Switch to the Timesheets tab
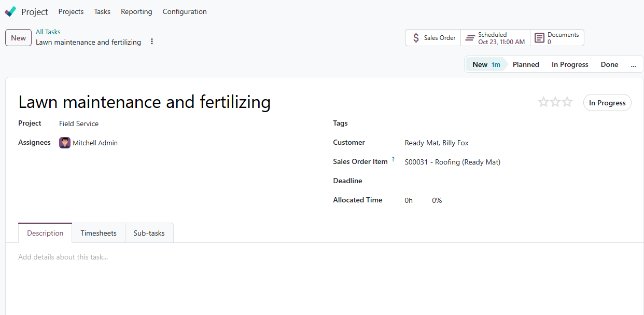Image resolution: width=644 pixels, height=315 pixels. [99, 233]
